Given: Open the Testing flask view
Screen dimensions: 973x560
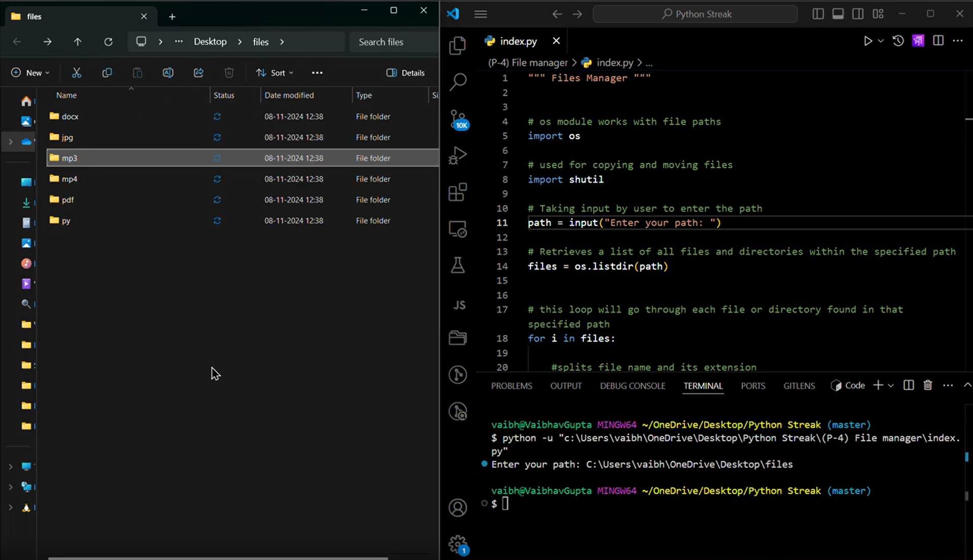Looking at the screenshot, I should pyautogui.click(x=458, y=265).
